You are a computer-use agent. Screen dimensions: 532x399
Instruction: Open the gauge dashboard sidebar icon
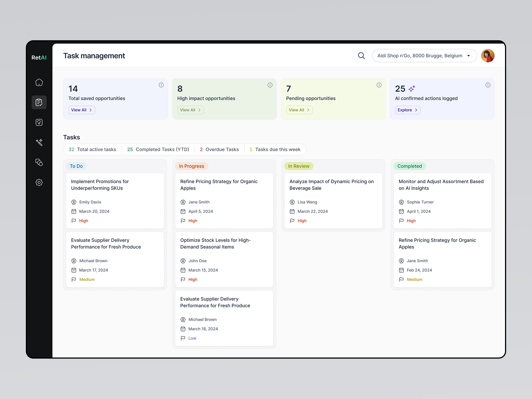39,122
